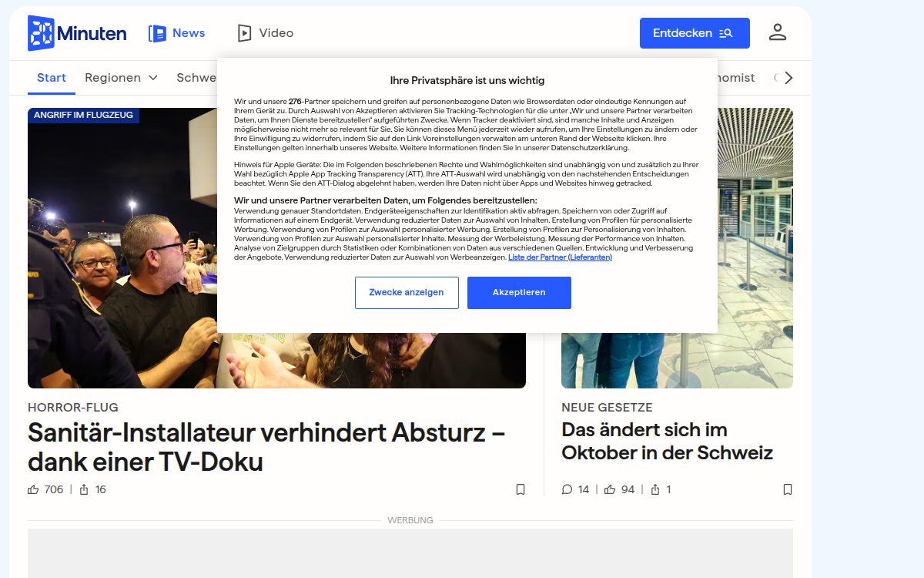The image size is (924, 578).
Task: Click the HORROR-FLUG category label
Action: coord(73,407)
